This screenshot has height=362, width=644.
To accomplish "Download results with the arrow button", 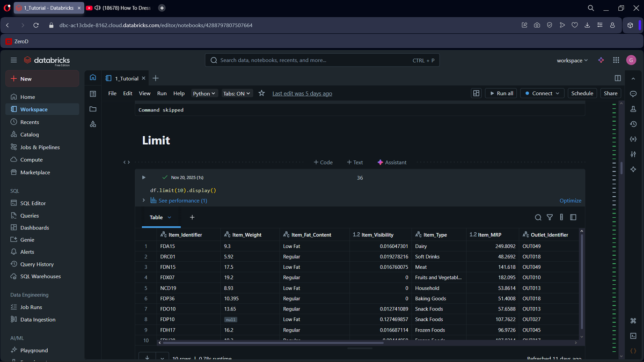I will (147, 357).
